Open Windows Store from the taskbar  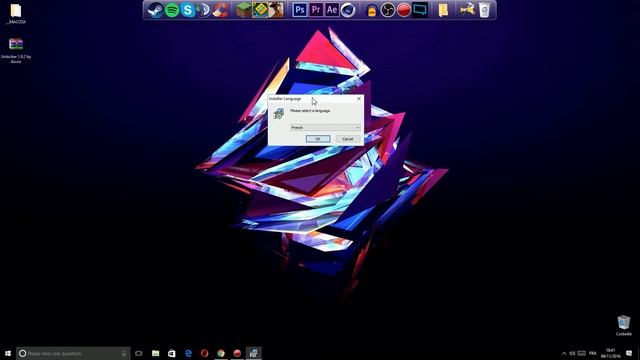pos(172,353)
